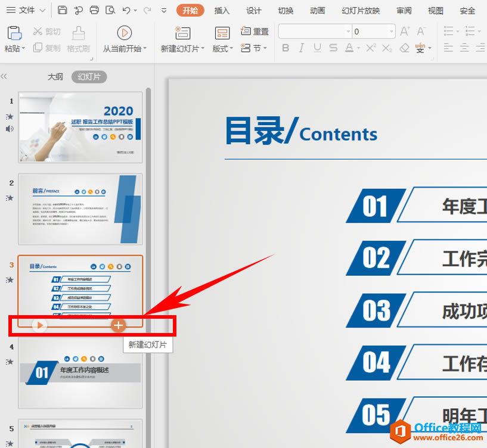Screen dimensions: 487x448
Task: Click the speaker audio icon beside slide 1
Action: point(10,129)
